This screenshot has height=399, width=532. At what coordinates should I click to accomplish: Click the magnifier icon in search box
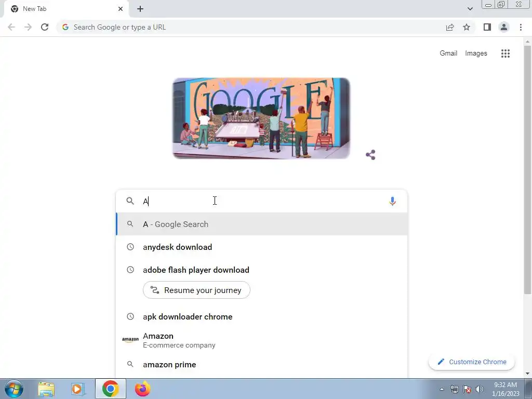pos(130,201)
